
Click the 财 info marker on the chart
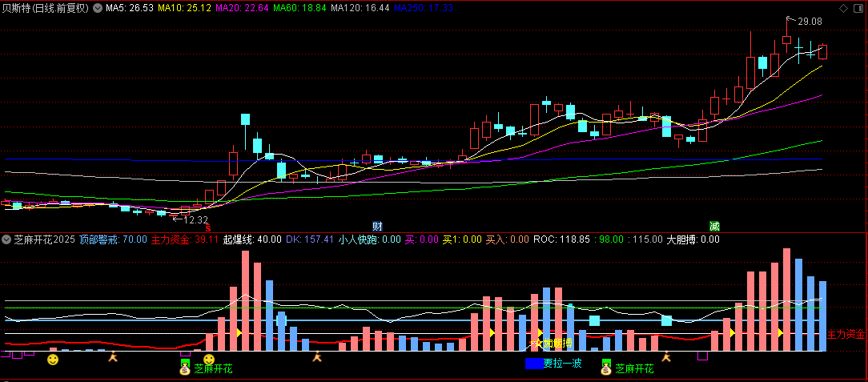(377, 227)
